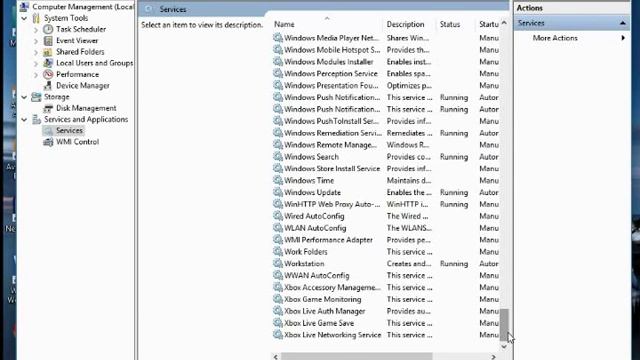Click gear icon of Windows Perception Service
Viewport: 640px width, 360px height.
[278, 73]
